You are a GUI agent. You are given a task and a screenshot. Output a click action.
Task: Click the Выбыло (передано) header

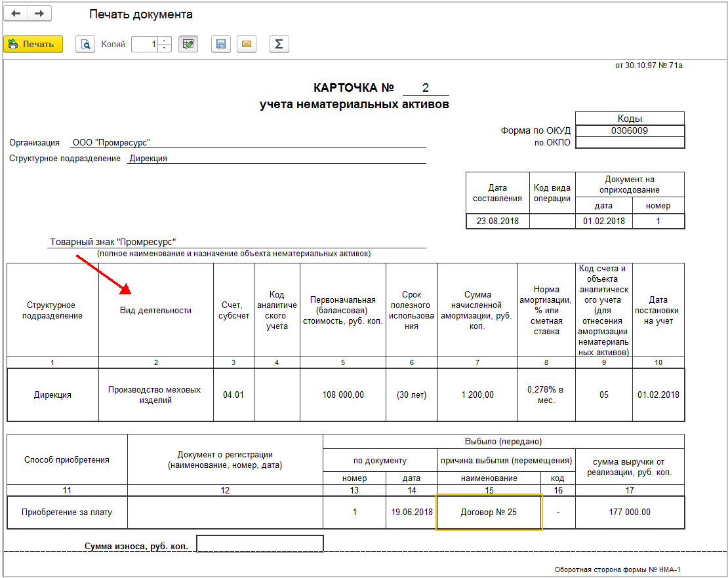coord(503,442)
